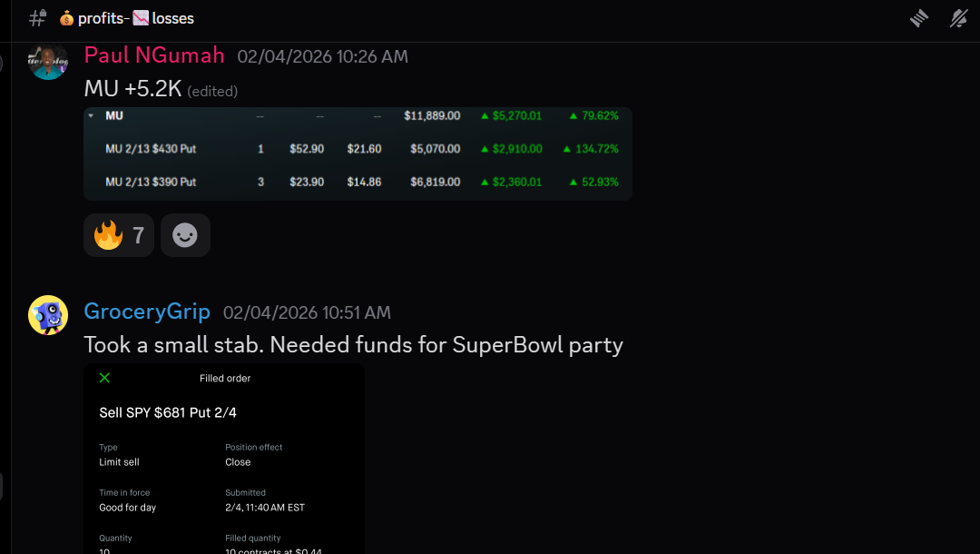Click the $5,270.01 gain value
The image size is (980, 554).
(517, 115)
